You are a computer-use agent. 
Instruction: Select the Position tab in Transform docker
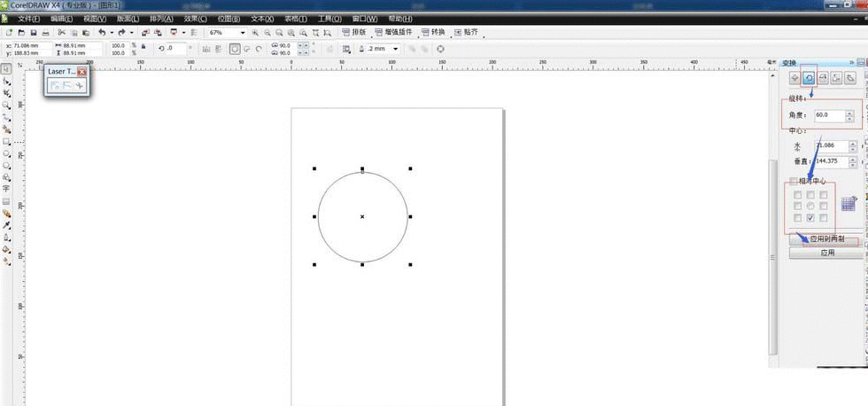[x=794, y=79]
